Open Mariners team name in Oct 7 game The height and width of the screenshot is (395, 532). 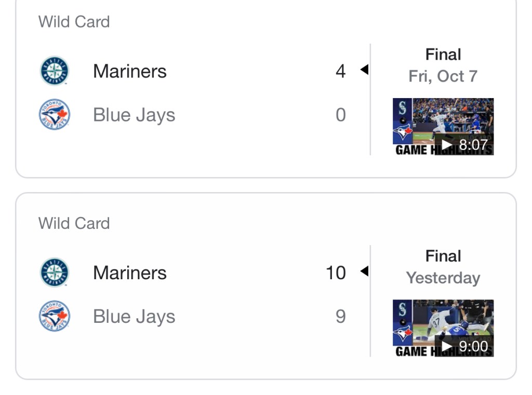(x=129, y=71)
